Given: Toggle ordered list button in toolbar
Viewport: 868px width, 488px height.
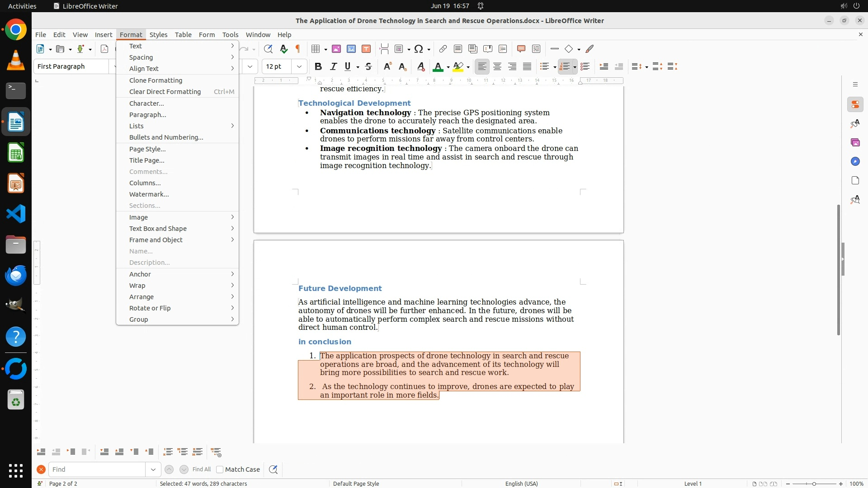Looking at the screenshot, I should (x=564, y=66).
